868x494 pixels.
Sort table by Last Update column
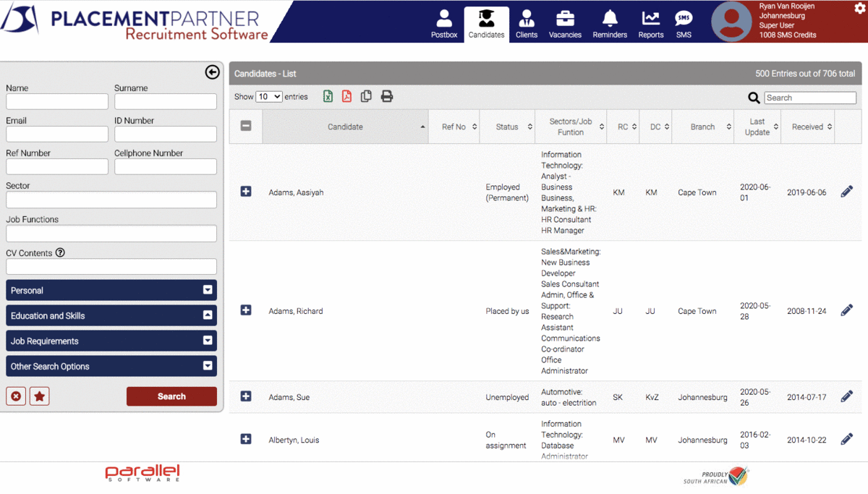coord(757,127)
